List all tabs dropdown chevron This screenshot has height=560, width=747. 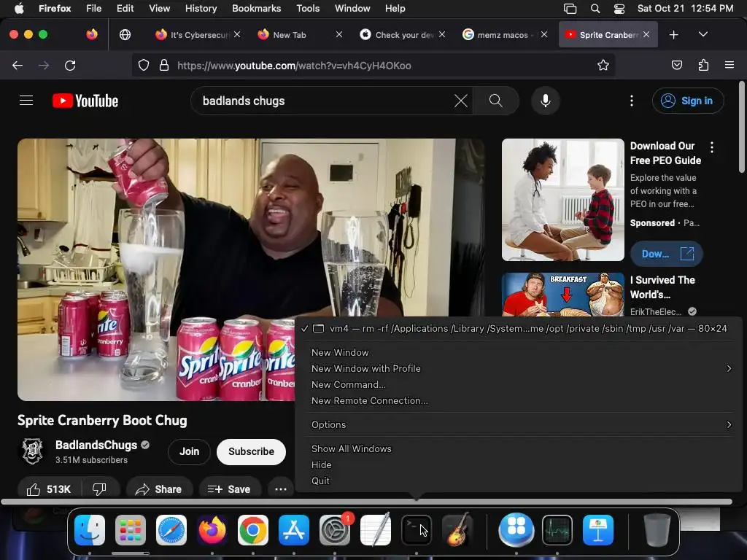coord(703,34)
